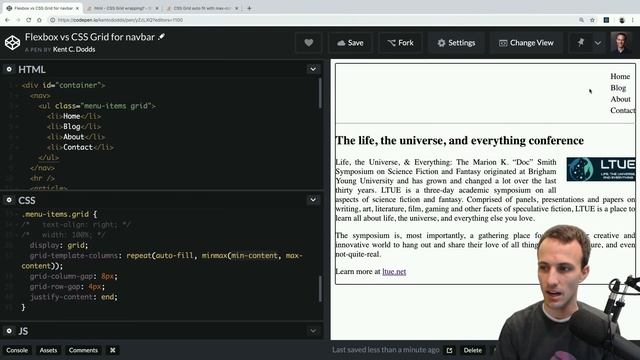Click the justify-content: end line in CSS

click(x=73, y=297)
